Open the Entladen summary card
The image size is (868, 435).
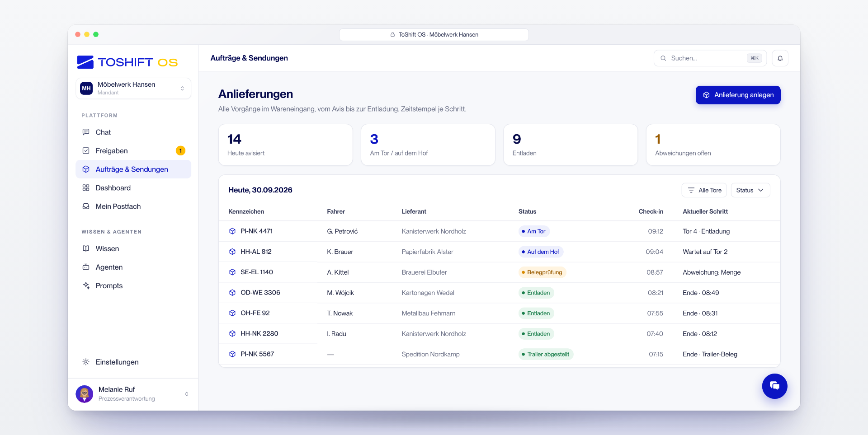(571, 145)
